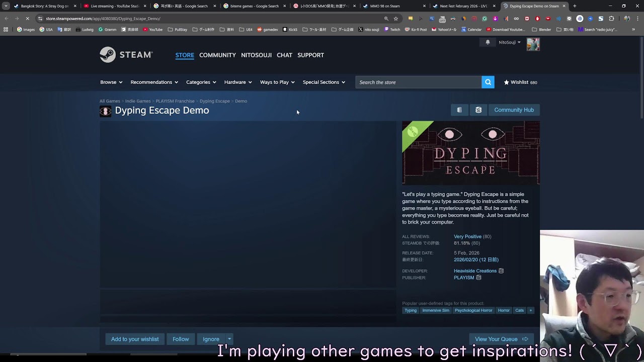Add a tag with the plus button
Viewport: 644px width, 362px height.
[x=530, y=310]
